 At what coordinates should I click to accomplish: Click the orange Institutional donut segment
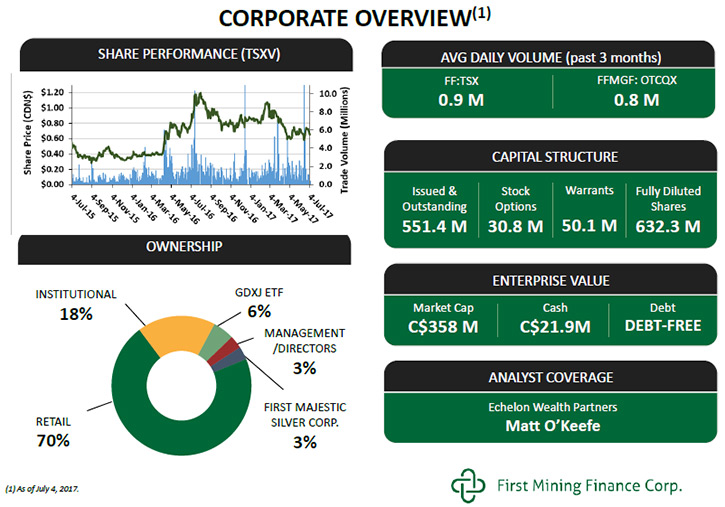tap(176, 335)
